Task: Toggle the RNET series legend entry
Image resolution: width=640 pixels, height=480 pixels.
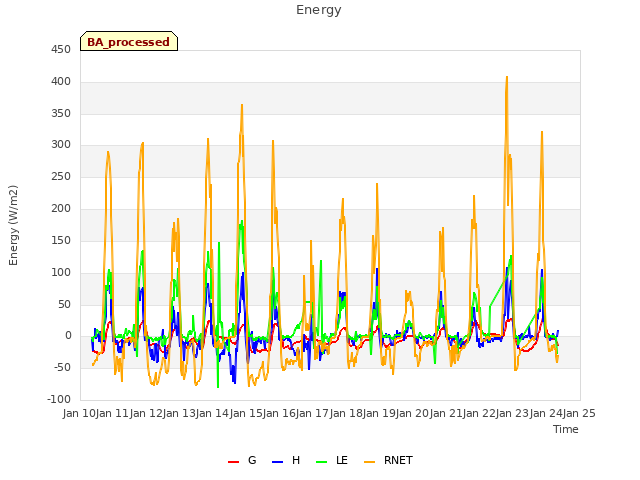Action: 388,460
